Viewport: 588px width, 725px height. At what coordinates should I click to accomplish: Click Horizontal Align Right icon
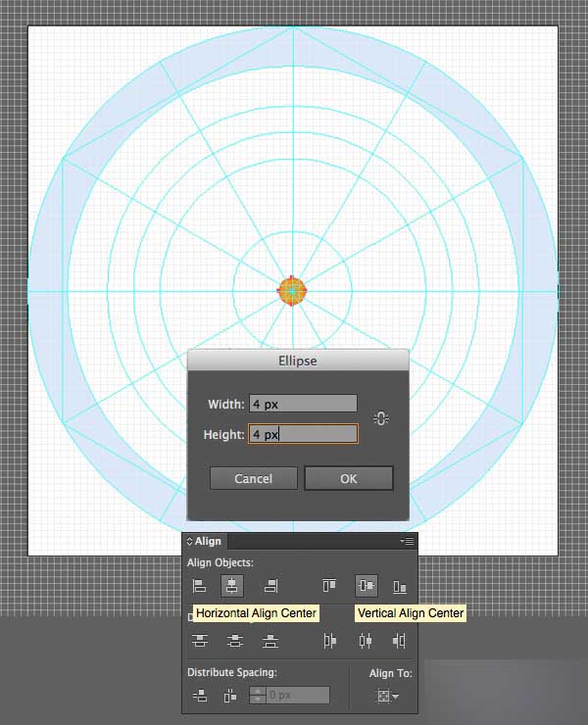pos(270,586)
